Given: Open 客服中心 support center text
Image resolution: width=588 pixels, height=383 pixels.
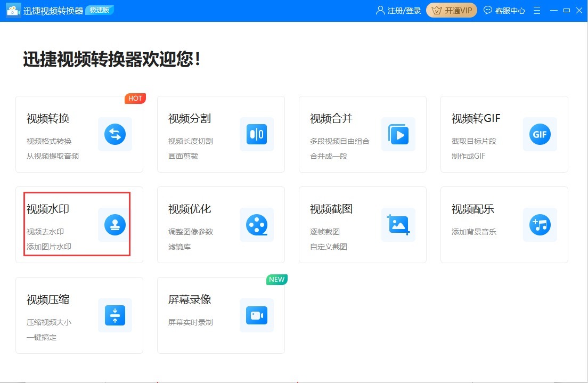Looking at the screenshot, I should pyautogui.click(x=510, y=11).
